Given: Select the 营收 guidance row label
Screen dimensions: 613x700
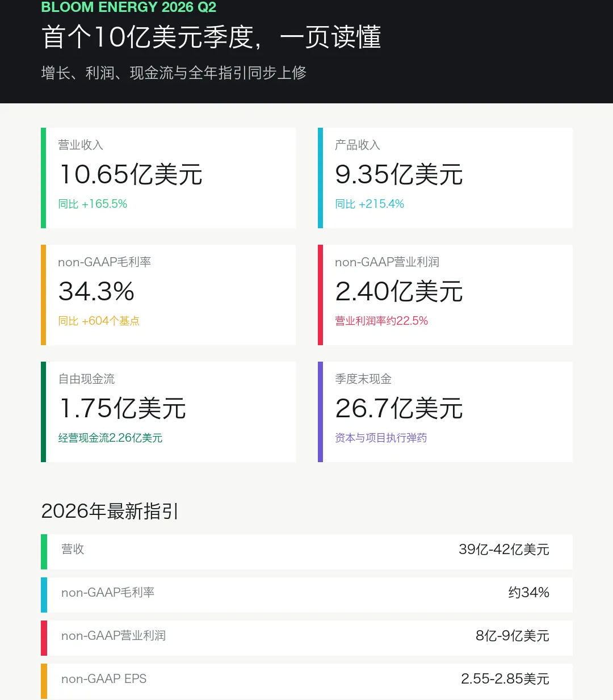Looking at the screenshot, I should tap(73, 549).
